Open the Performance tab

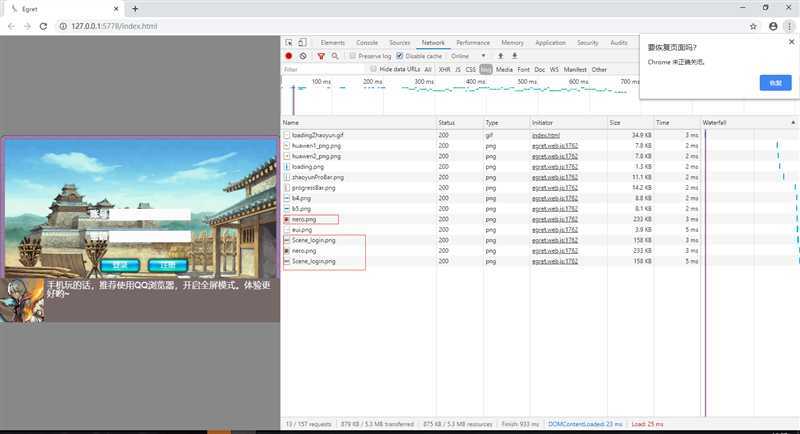pos(473,43)
